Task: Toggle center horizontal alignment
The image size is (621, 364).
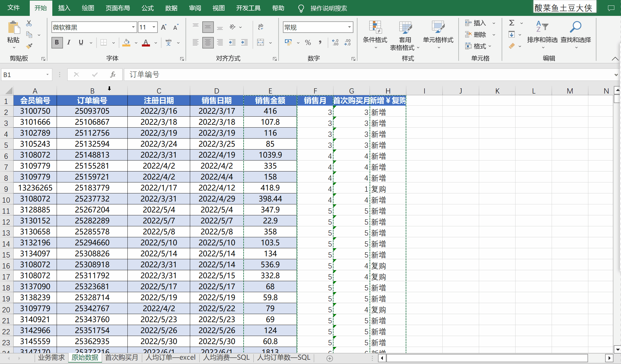Action: click(x=208, y=43)
